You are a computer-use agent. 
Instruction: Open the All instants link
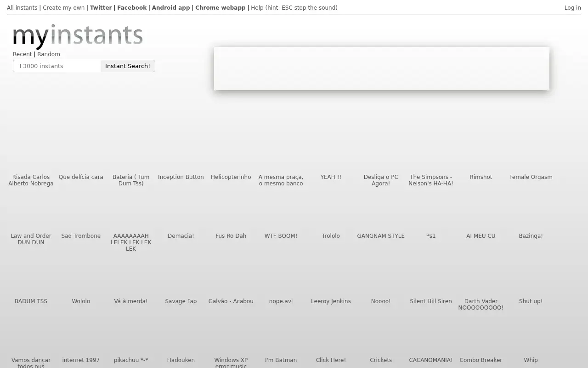point(22,8)
